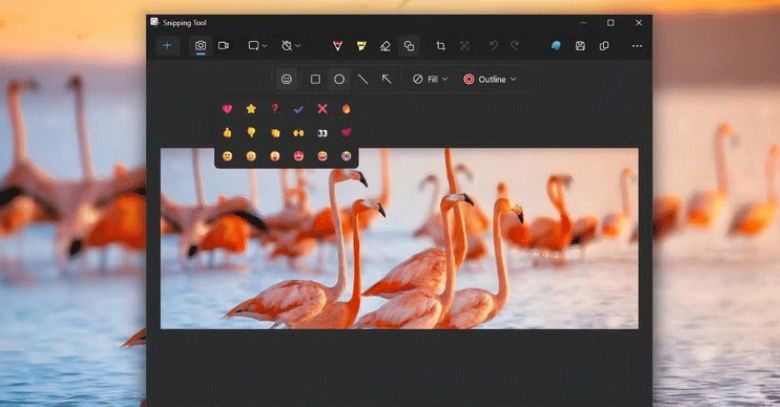
Task: Save the snip with the floppy icon
Action: pos(580,46)
